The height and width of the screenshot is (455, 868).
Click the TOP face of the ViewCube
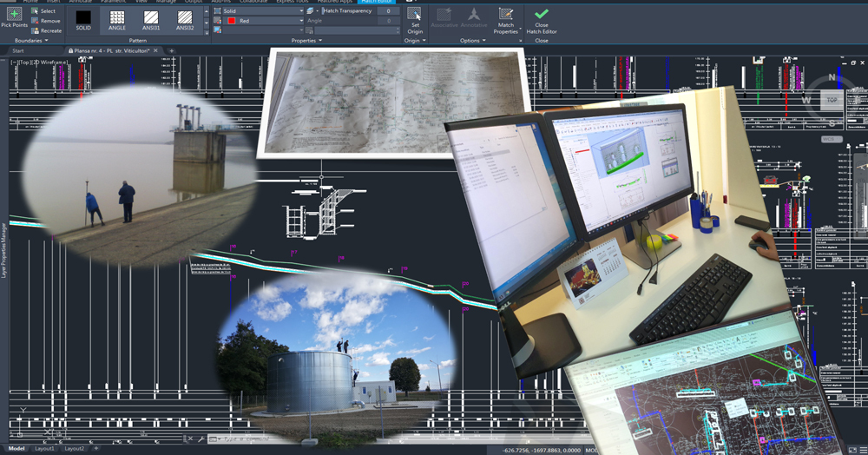831,100
